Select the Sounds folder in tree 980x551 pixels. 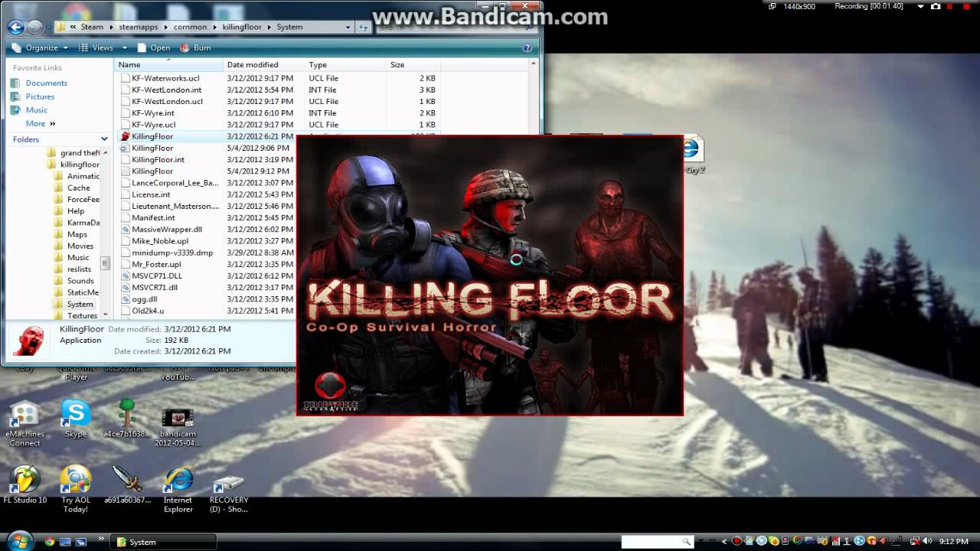click(80, 281)
